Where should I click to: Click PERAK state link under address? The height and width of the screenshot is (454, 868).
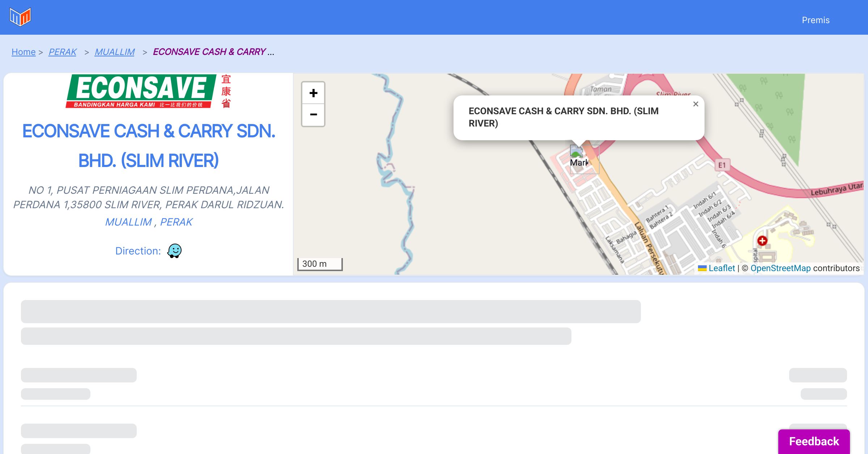point(176,222)
